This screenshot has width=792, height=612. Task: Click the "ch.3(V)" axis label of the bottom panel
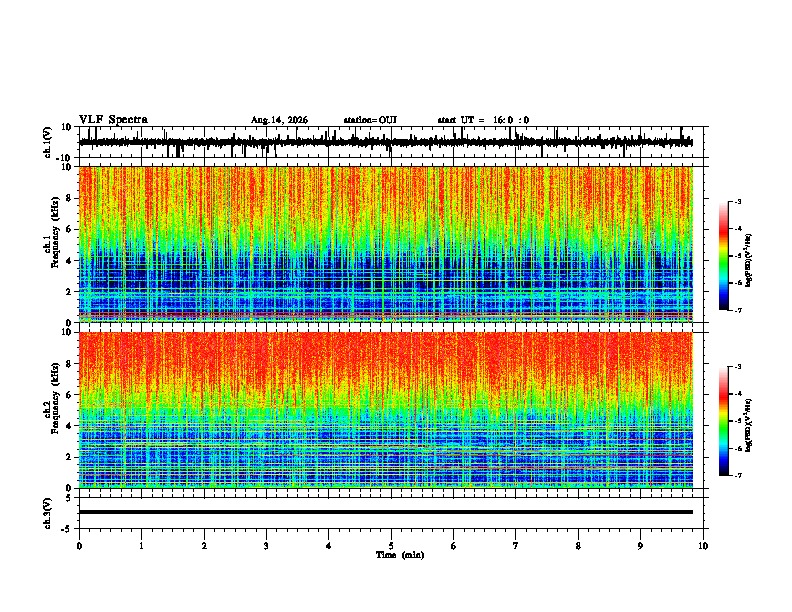point(48,513)
